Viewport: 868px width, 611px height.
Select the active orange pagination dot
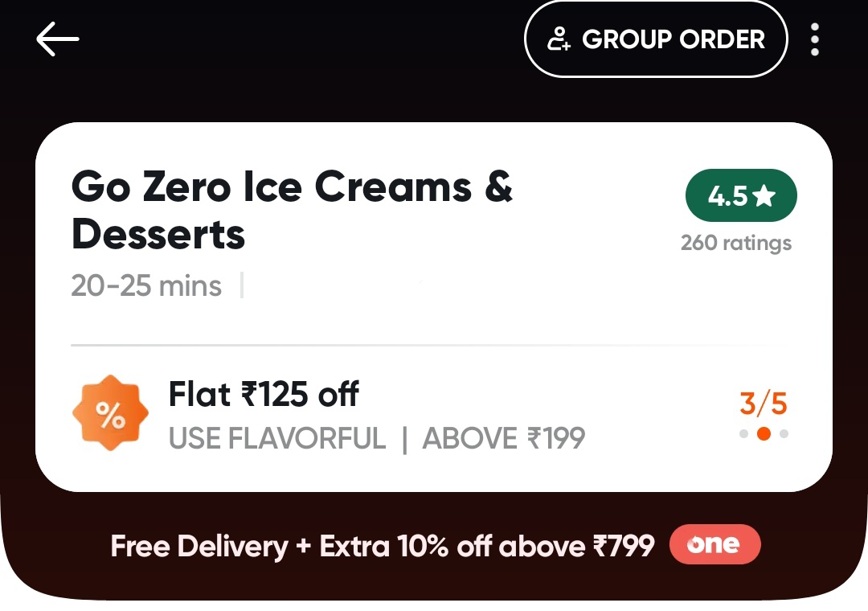coord(764,434)
